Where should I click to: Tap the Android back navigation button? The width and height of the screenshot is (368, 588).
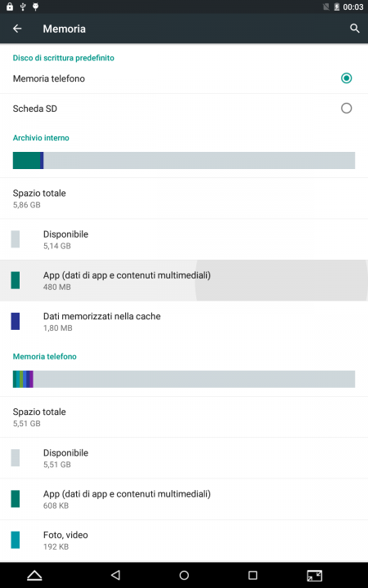(115, 575)
